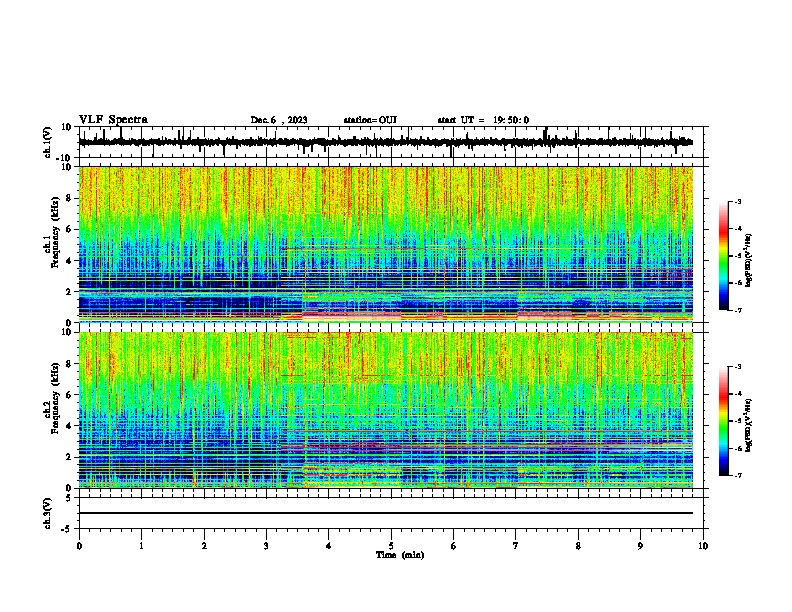Click the flat ch.3 voltage trace line

pos(386,513)
